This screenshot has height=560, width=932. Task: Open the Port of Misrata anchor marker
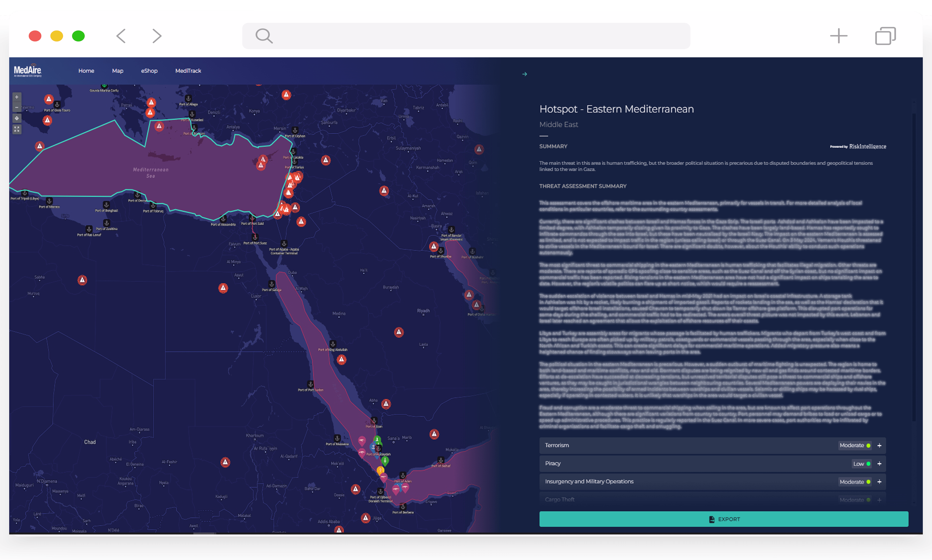49,201
